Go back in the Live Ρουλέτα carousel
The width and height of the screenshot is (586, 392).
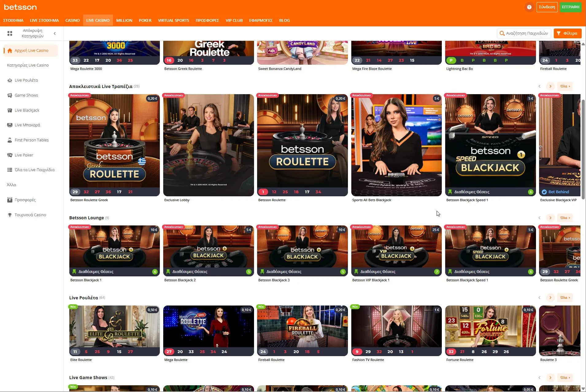point(539,298)
